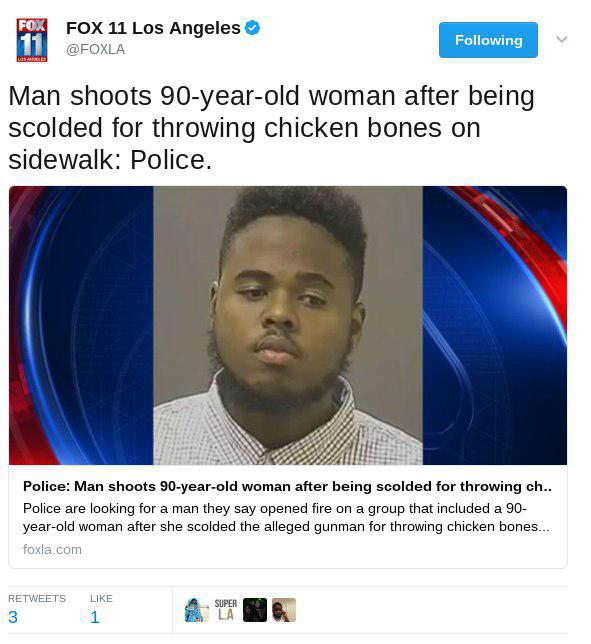Click the FOX 11 profile avatar logo

coord(32,40)
